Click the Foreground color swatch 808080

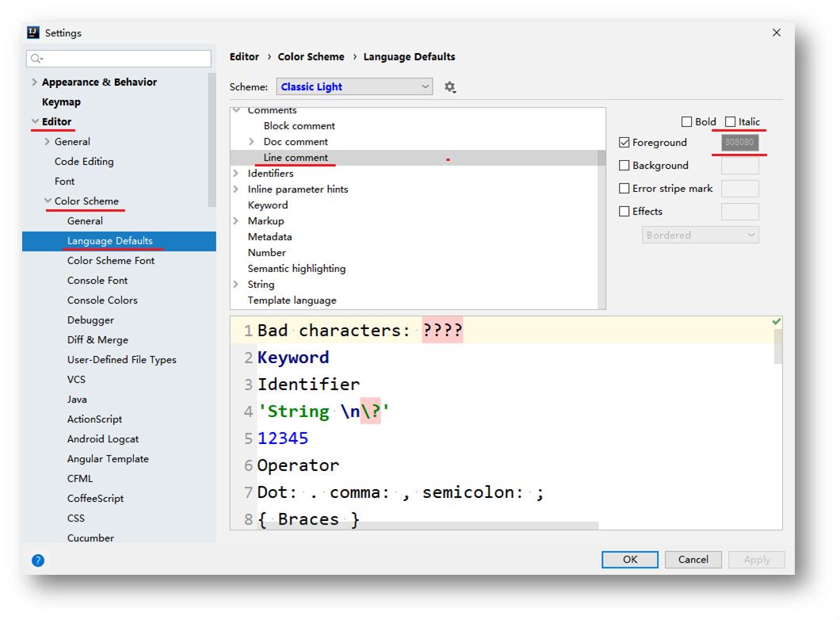(740, 142)
